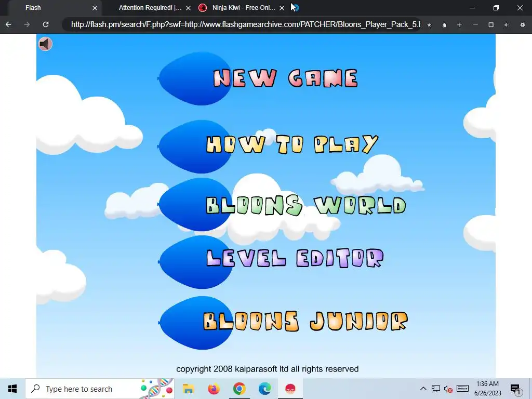Switch to the Attention Required! tab

point(150,7)
